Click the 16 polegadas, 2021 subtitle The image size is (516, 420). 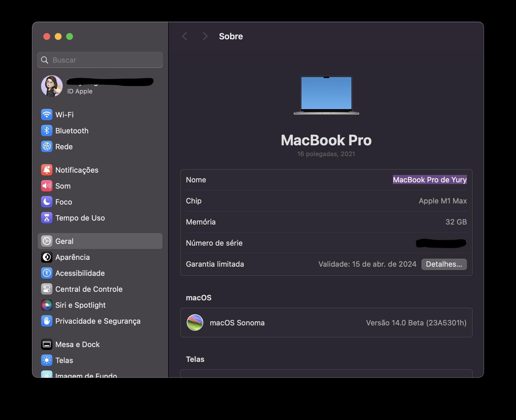tap(326, 154)
